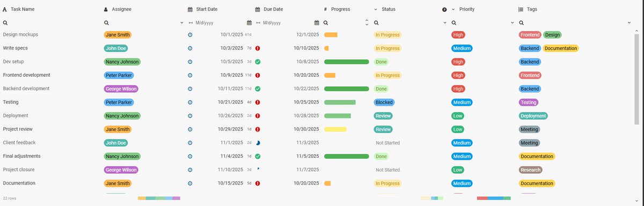This screenshot has width=644, height=206.
Task: Click the progress bar in Design mockups row
Action: pos(331,34)
